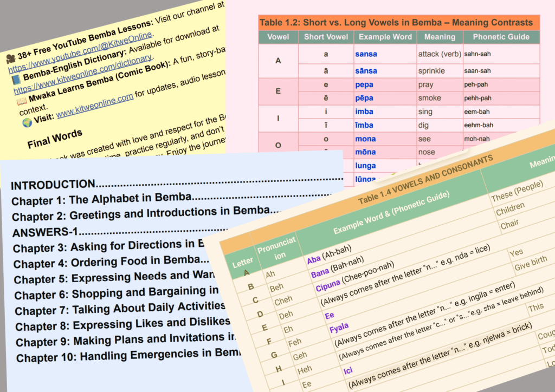Click the 'attack (verb)' meaning cell

440,54
